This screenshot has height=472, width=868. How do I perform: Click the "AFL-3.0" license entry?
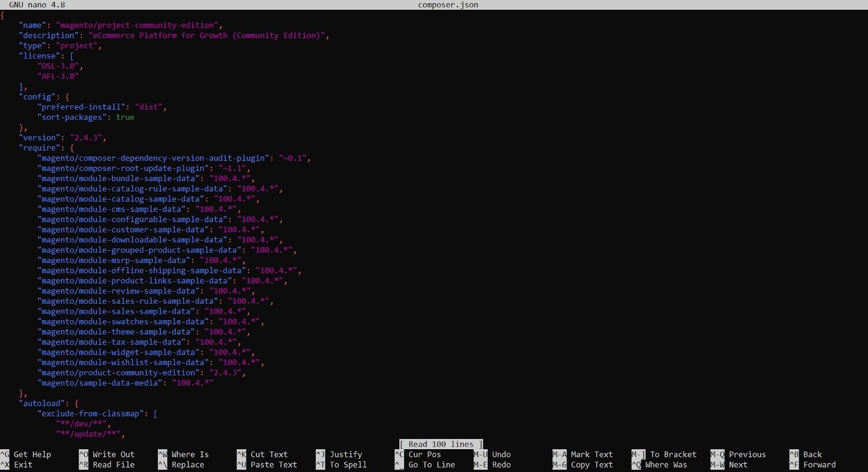point(58,76)
